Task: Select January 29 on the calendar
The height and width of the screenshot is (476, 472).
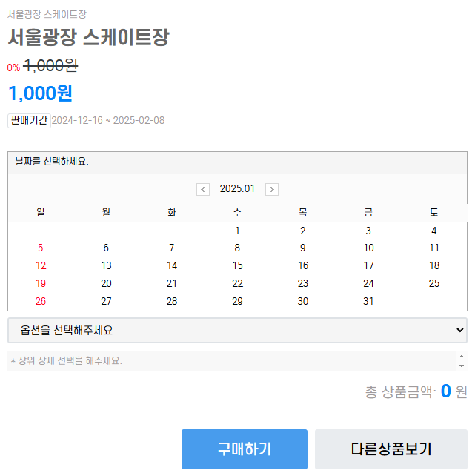Action: pos(237,301)
